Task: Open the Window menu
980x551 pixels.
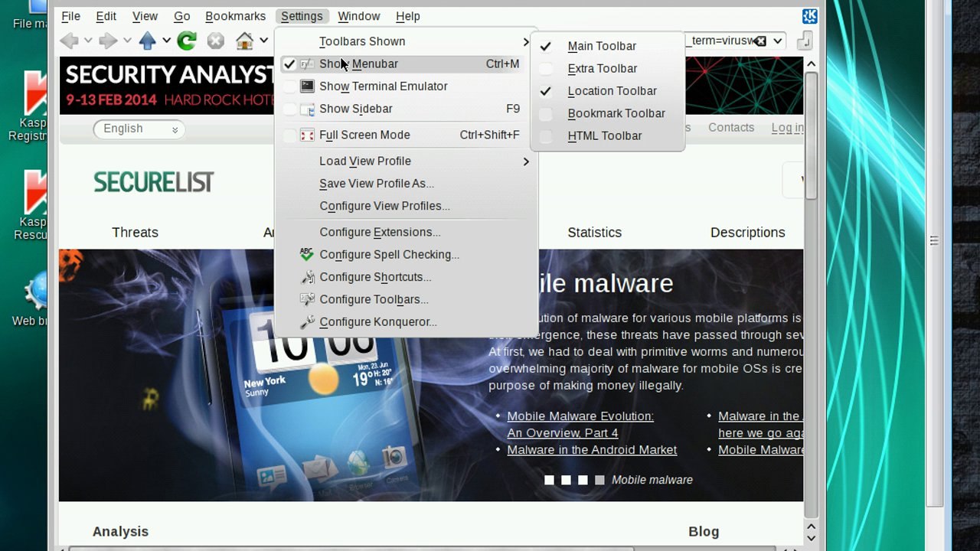Action: [x=358, y=16]
